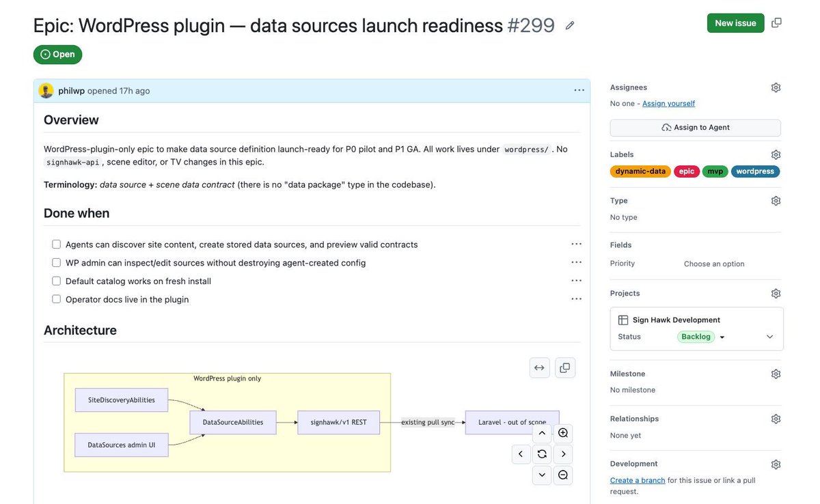This screenshot has height=504, width=820.
Task: Check 'Default catalog works on fresh install'
Action: [x=57, y=281]
